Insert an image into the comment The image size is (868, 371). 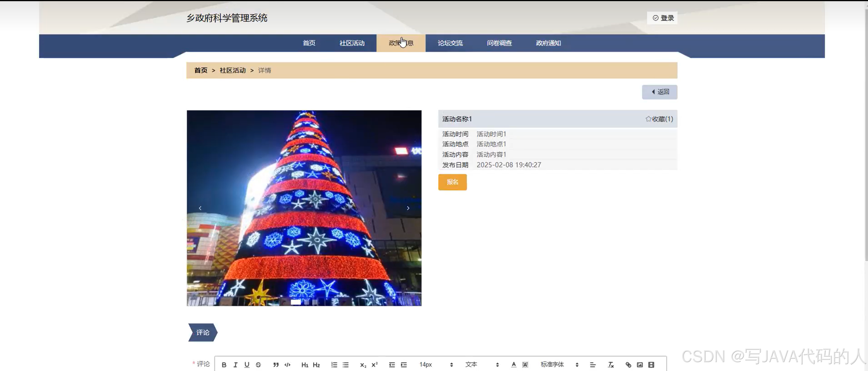[x=639, y=365]
